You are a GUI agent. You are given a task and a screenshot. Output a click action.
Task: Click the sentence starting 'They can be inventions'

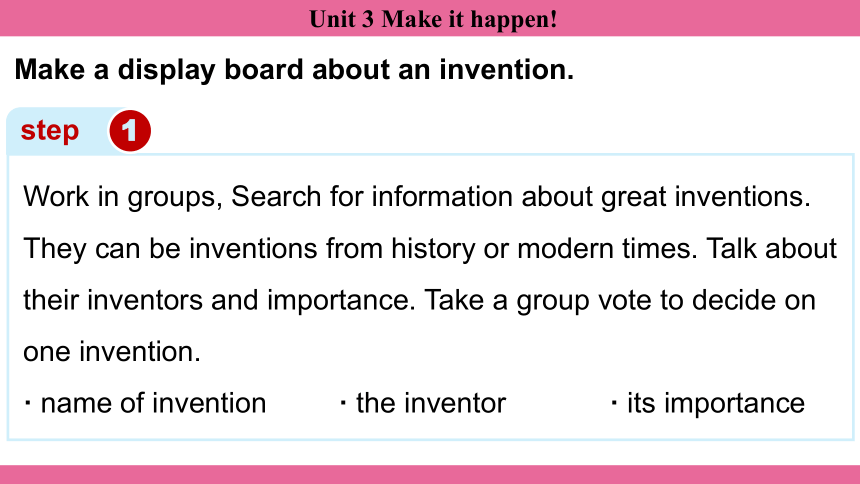360,249
